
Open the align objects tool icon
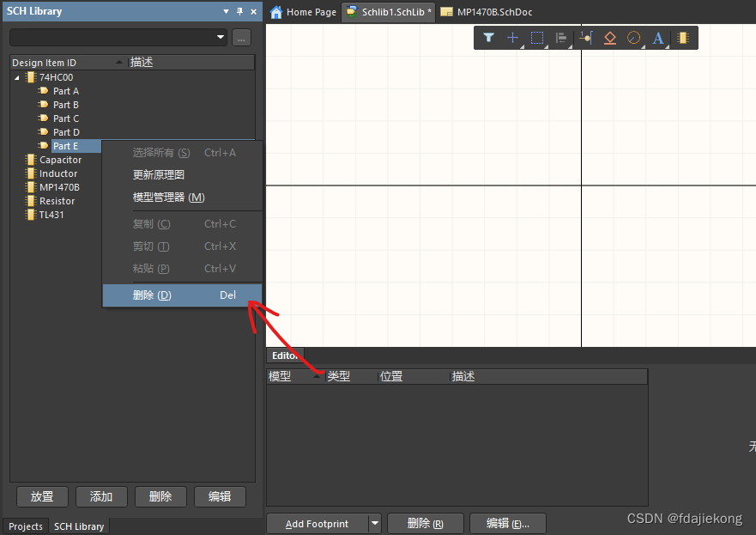tap(560, 38)
